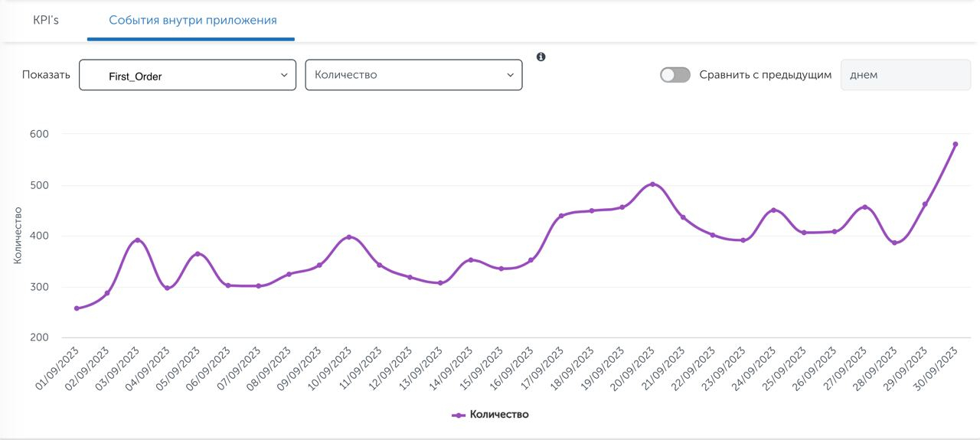Viewport: 980px width, 440px height.
Task: Click the data point for 27/09/2023
Action: click(x=864, y=207)
